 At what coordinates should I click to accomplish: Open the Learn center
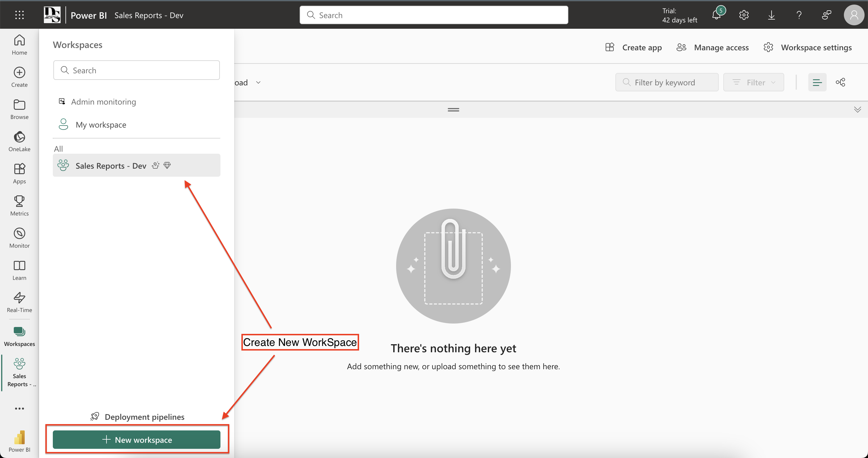[19, 270]
